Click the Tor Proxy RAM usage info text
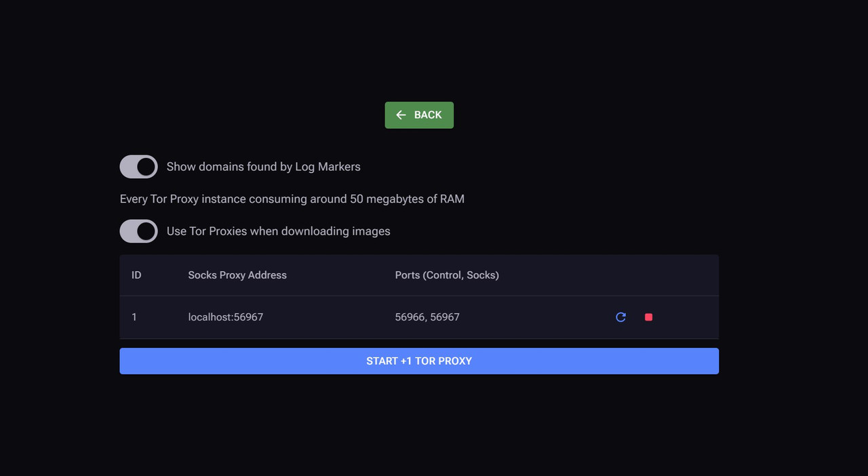Viewport: 868px width, 476px height. pos(292,199)
